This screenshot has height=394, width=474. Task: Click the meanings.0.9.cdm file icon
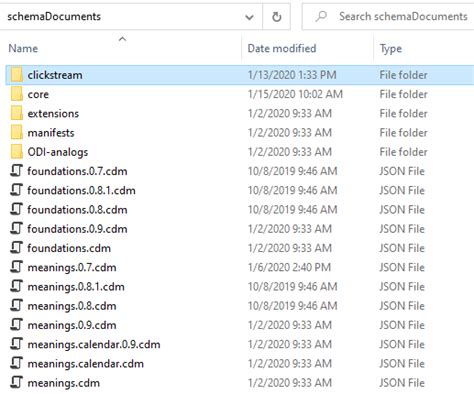coord(16,325)
